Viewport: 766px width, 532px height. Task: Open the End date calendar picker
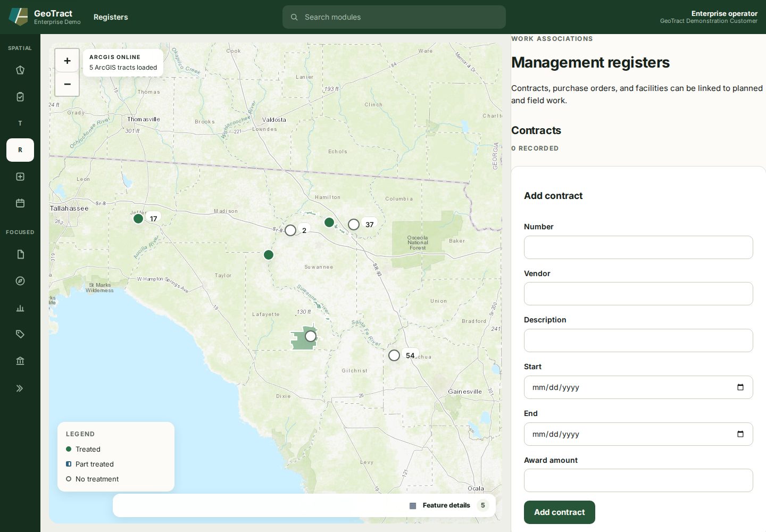pos(740,434)
